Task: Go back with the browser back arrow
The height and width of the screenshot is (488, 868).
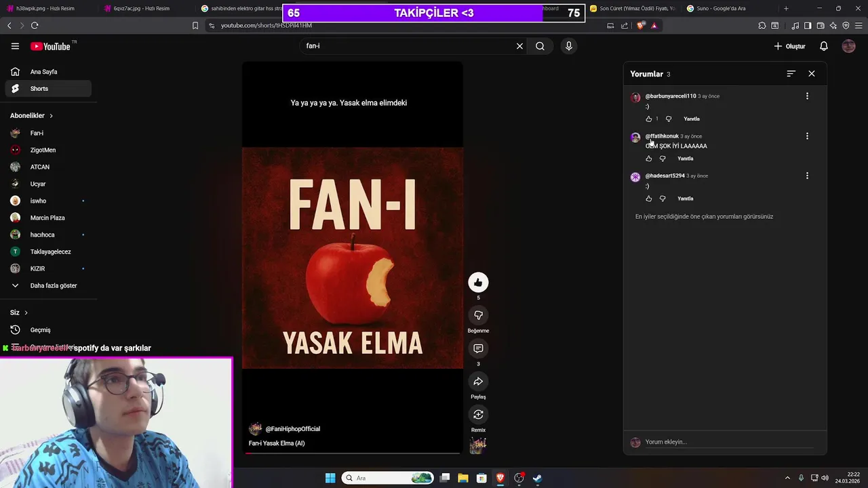Action: pos(9,25)
